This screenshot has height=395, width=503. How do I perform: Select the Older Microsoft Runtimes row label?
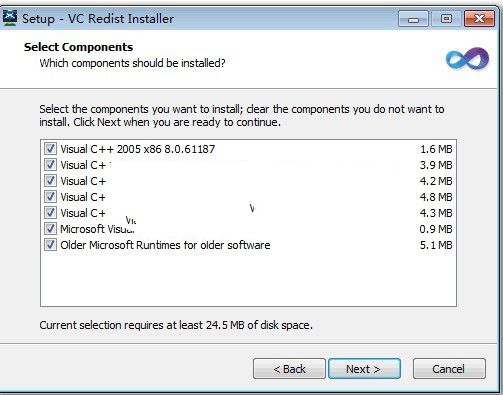[165, 245]
